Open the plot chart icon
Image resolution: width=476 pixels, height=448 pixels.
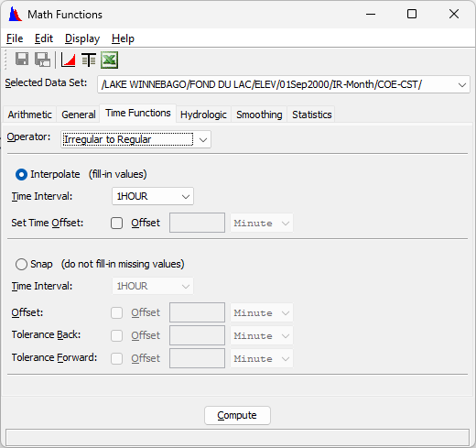coord(68,60)
